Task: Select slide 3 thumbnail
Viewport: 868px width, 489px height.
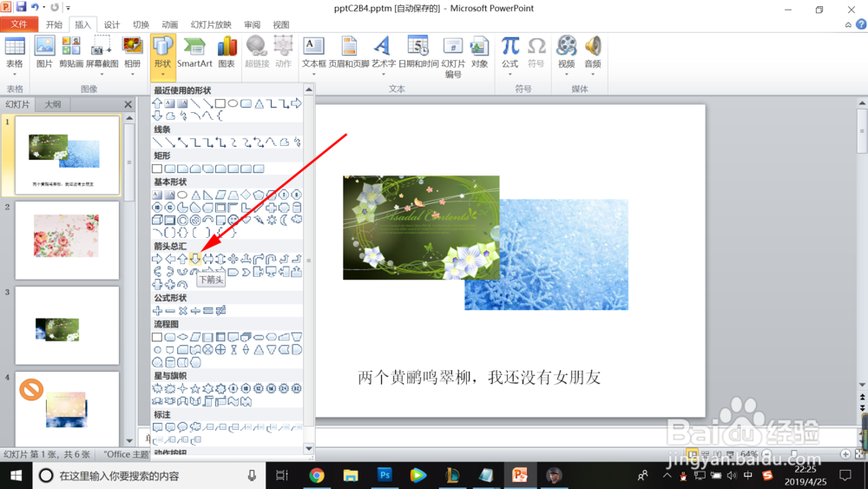Action: tap(67, 325)
